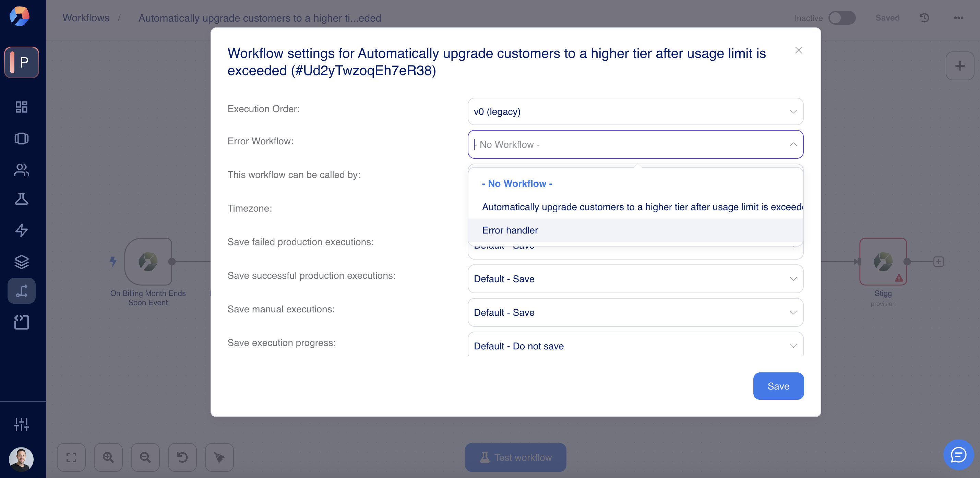This screenshot has height=478, width=980.
Task: Click the workflow name in header
Action: point(260,18)
